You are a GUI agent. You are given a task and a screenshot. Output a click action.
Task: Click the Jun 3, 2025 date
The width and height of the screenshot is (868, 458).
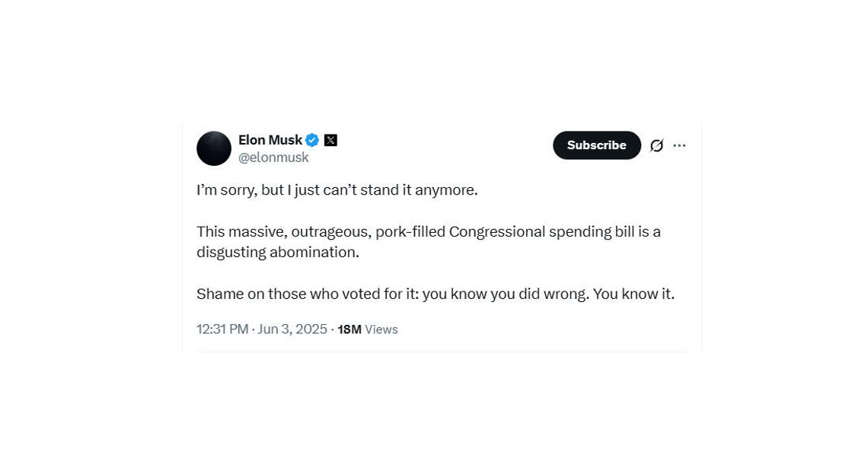tap(292, 329)
